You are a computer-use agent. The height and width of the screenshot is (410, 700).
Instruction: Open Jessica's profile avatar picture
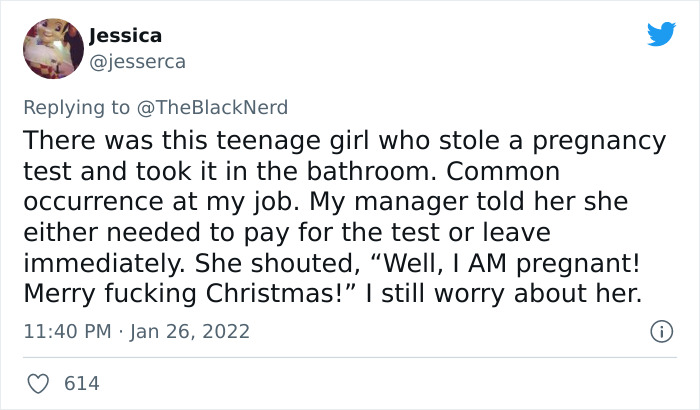click(52, 48)
